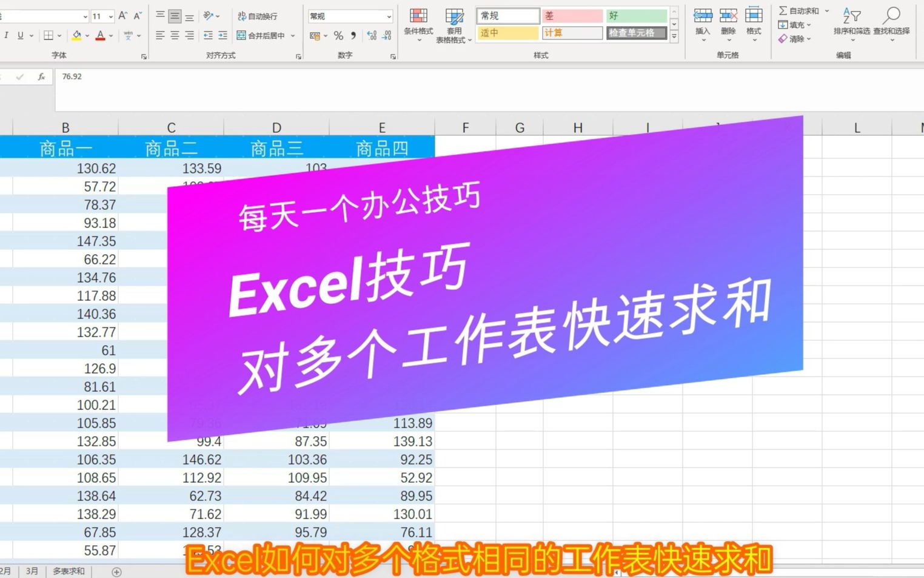The height and width of the screenshot is (578, 924).
Task: Open the fill color dropdown arrow
Action: pos(87,36)
